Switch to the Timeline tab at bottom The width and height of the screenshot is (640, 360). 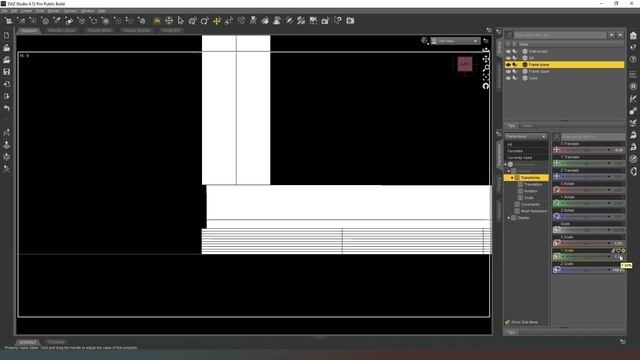[56, 342]
